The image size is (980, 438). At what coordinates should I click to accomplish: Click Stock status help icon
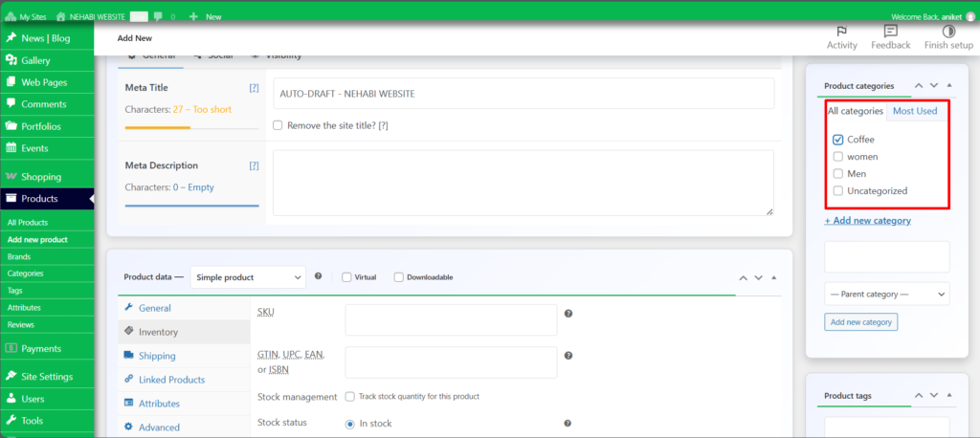(x=568, y=423)
